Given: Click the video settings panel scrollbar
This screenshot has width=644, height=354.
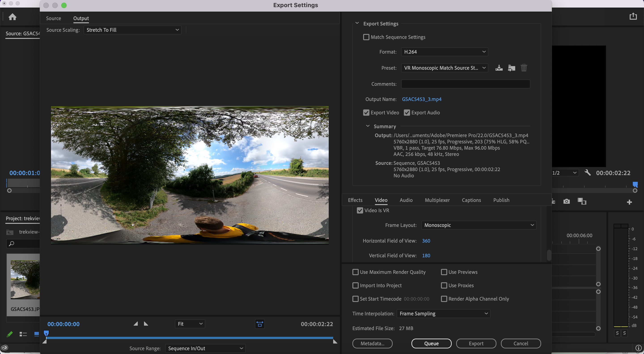Looking at the screenshot, I should point(549,255).
